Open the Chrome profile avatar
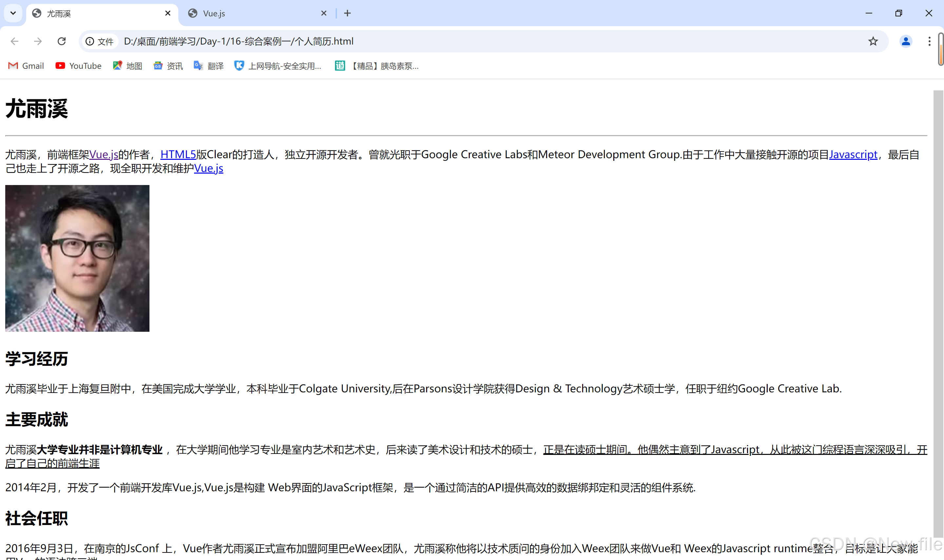 point(905,41)
